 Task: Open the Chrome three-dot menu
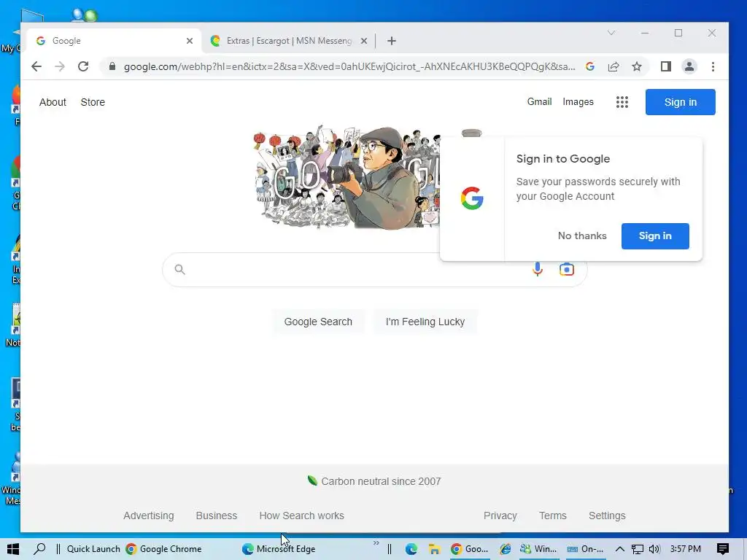(x=713, y=66)
